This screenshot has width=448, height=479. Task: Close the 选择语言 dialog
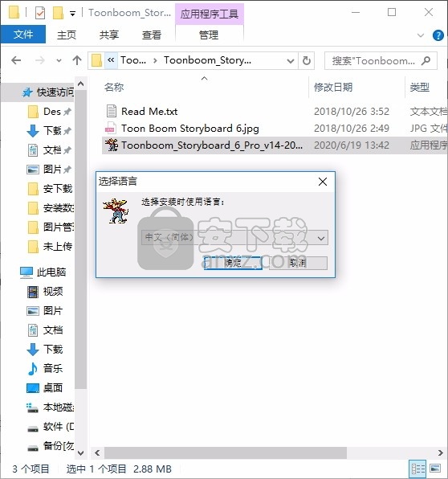[x=323, y=182]
